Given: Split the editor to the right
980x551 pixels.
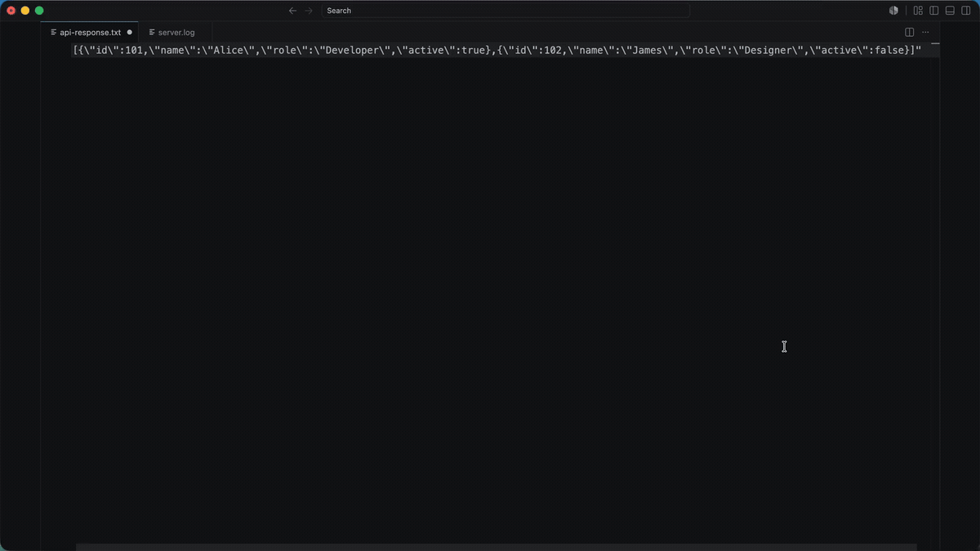Looking at the screenshot, I should coord(909,33).
